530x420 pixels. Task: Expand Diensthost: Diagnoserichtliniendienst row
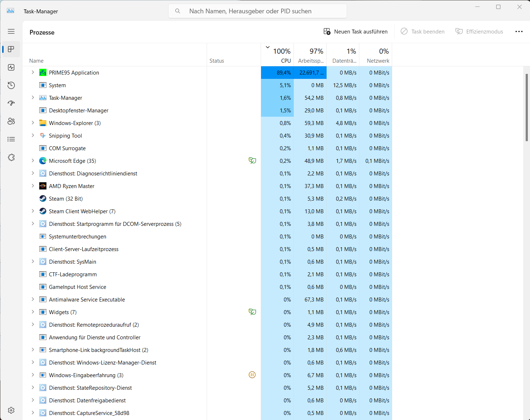click(33, 173)
